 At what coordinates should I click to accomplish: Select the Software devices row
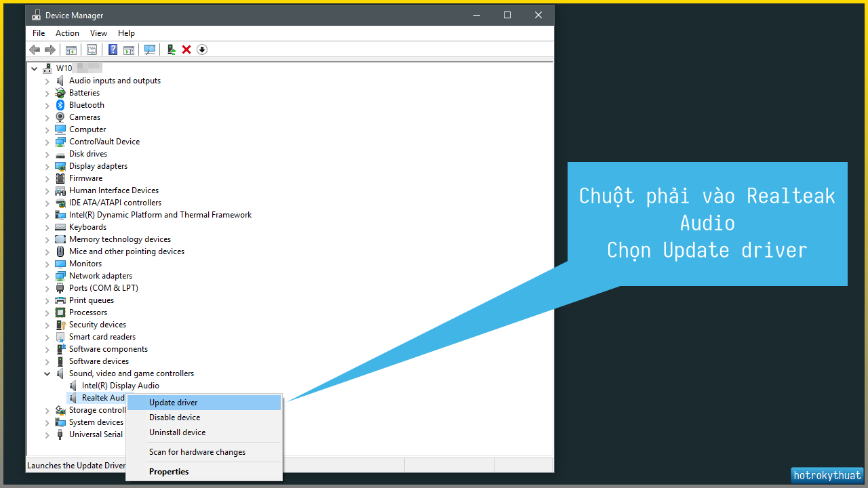pyautogui.click(x=99, y=361)
